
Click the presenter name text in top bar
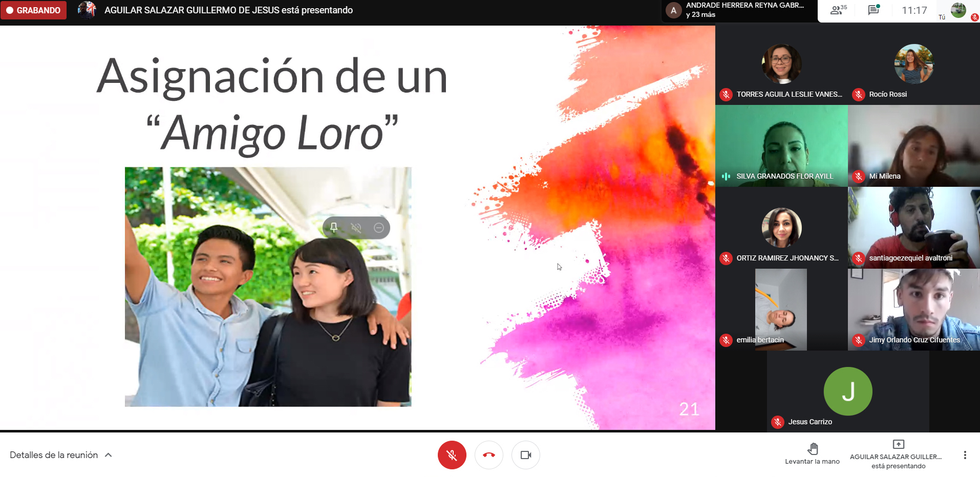(x=228, y=10)
